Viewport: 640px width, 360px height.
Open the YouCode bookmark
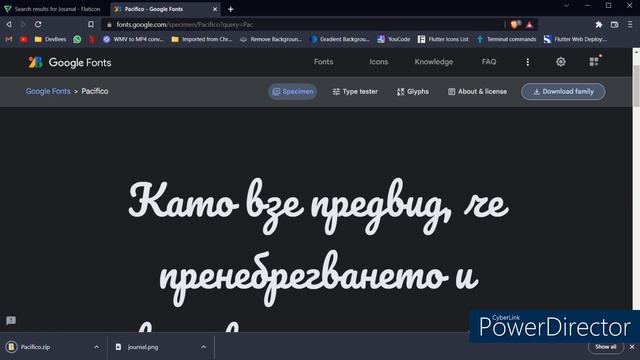(x=393, y=39)
